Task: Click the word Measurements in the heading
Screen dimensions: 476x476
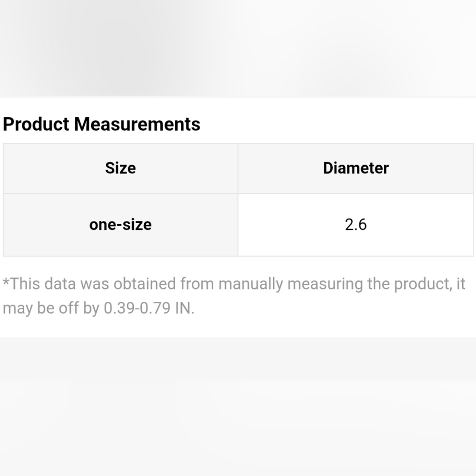Action: (137, 124)
